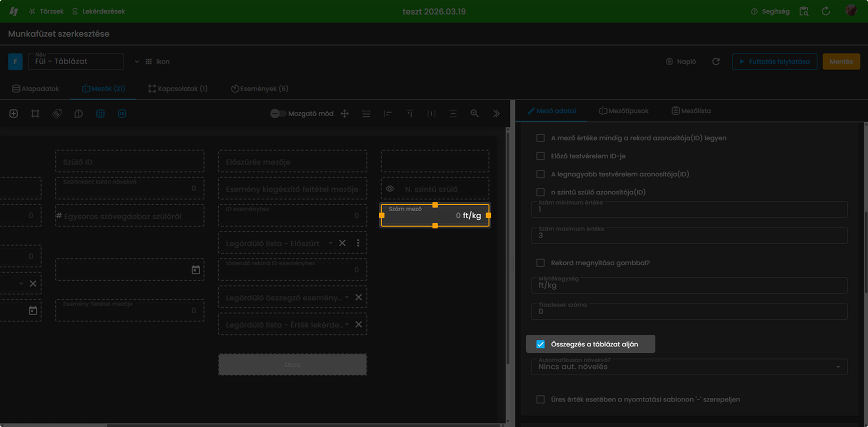Open the Mezőtípusok tab
The image size is (868, 427).
(624, 111)
